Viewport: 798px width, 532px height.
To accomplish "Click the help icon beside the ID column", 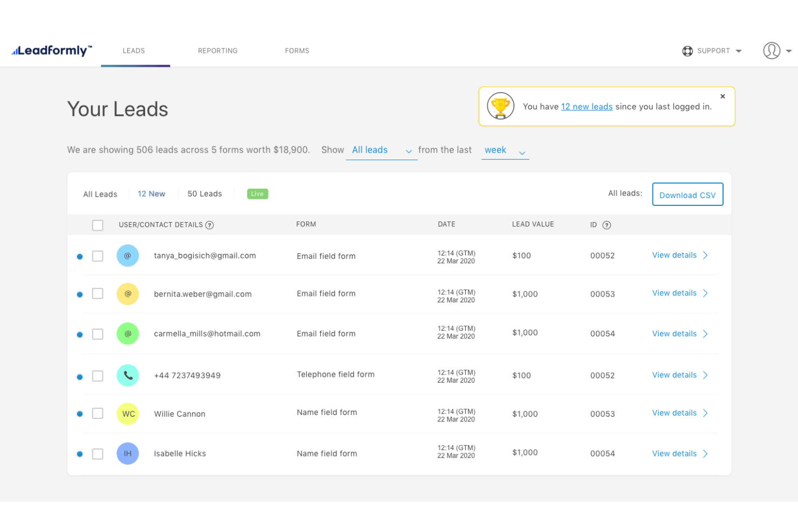I will (x=608, y=225).
